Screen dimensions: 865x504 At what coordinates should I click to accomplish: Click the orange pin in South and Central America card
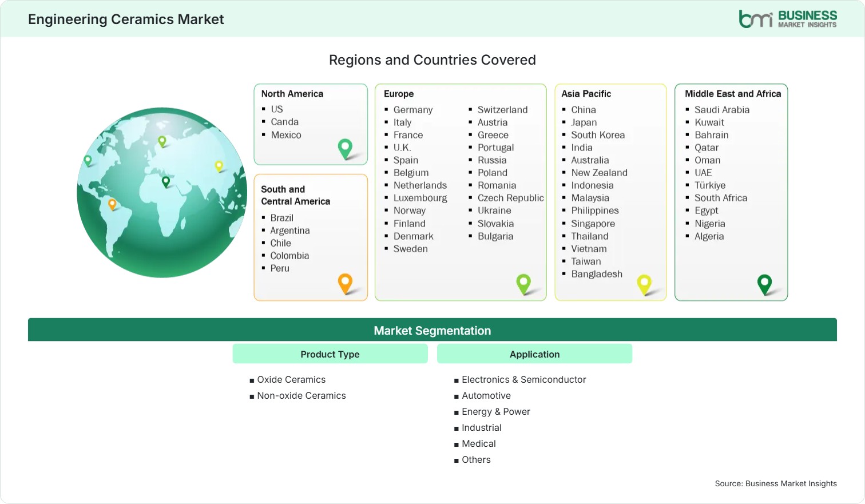click(x=345, y=284)
